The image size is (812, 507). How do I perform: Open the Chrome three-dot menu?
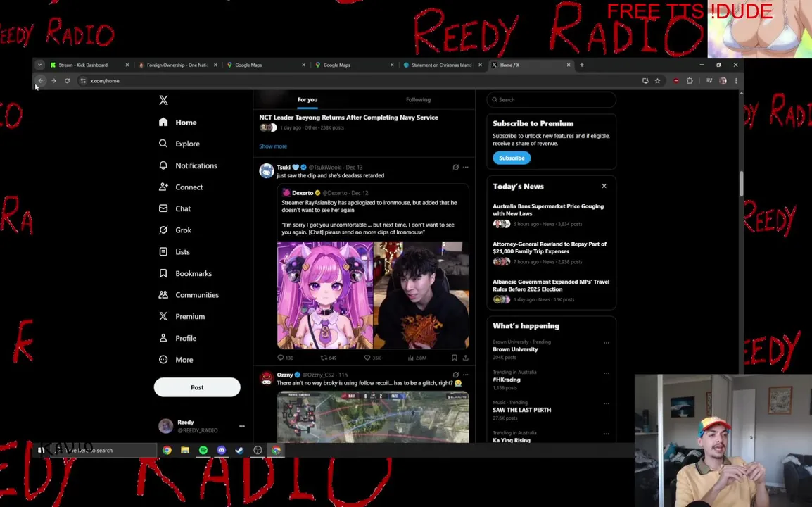[x=736, y=81]
